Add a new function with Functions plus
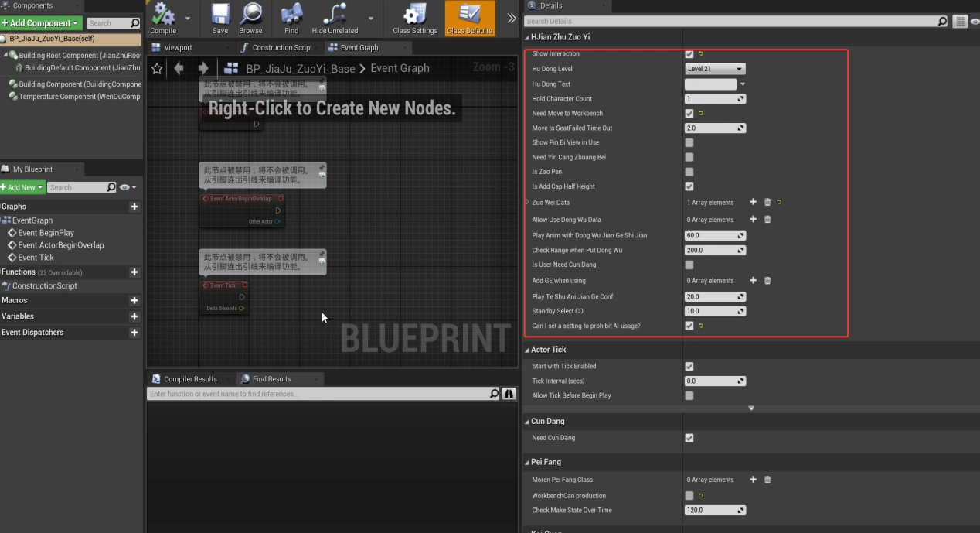Image resolution: width=980 pixels, height=533 pixels. coord(134,272)
